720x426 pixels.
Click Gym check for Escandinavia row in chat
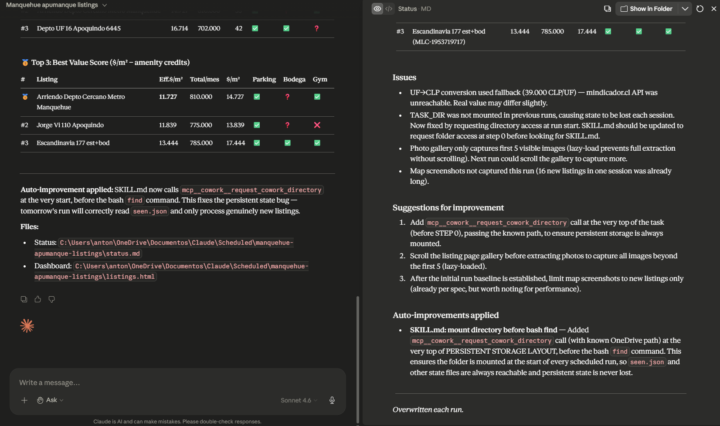coord(317,143)
